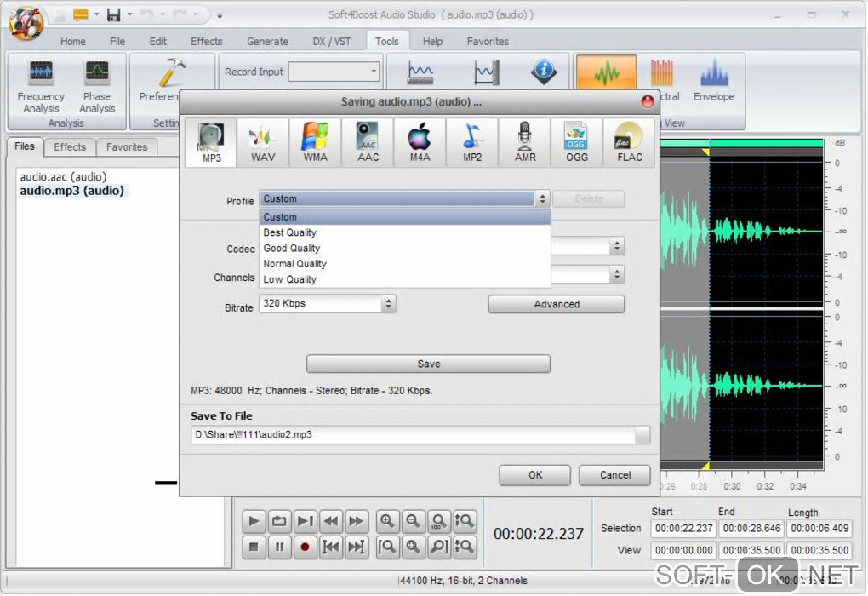Choose the FLAC output format

click(x=629, y=142)
